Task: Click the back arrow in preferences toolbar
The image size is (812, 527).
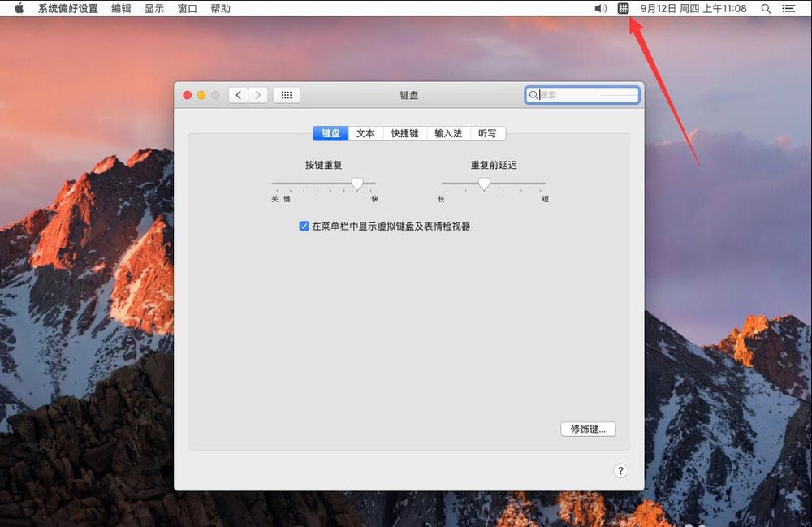Action: point(238,94)
